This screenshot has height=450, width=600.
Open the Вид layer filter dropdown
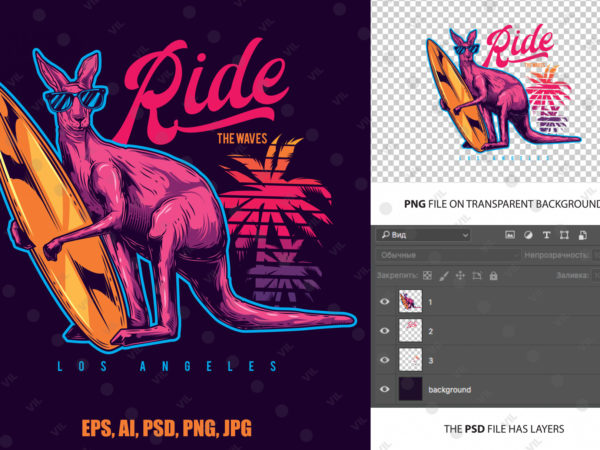(423, 235)
